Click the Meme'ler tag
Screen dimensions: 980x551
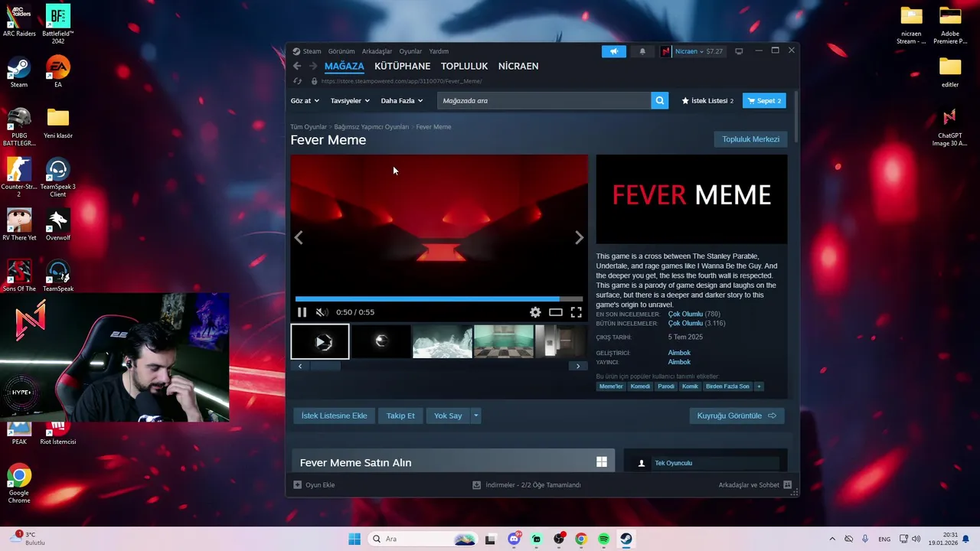(611, 386)
